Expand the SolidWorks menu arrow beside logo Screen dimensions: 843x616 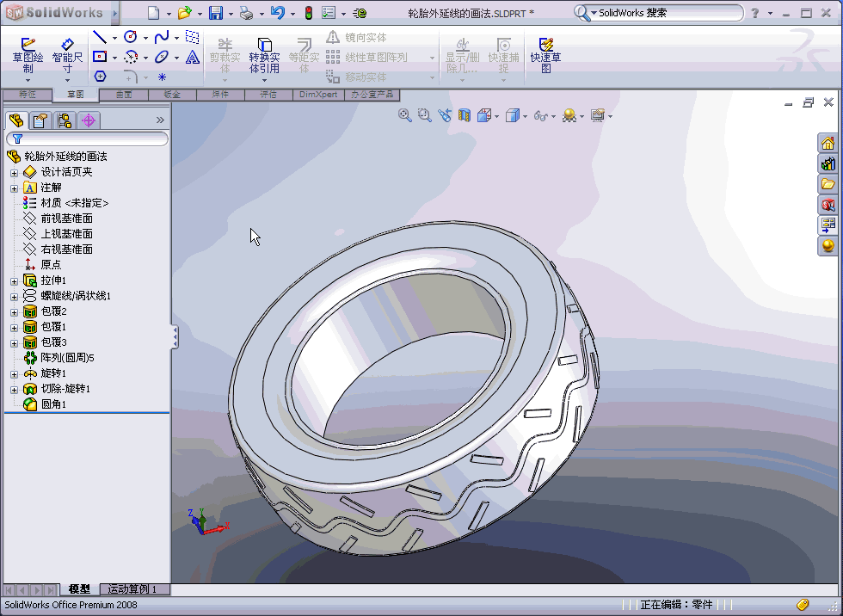click(x=114, y=13)
